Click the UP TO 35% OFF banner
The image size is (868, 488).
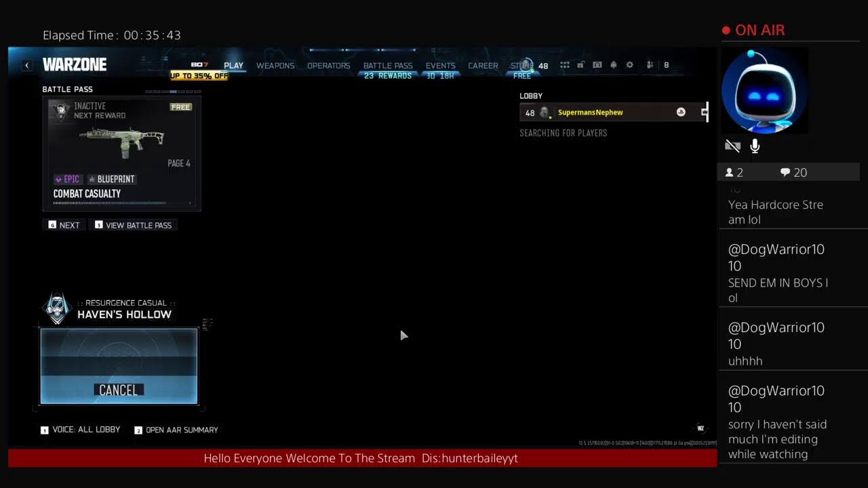[x=199, y=76]
